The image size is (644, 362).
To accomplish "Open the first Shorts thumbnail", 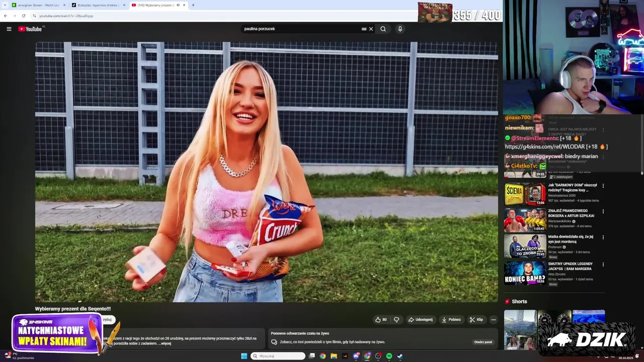I will 520,329.
